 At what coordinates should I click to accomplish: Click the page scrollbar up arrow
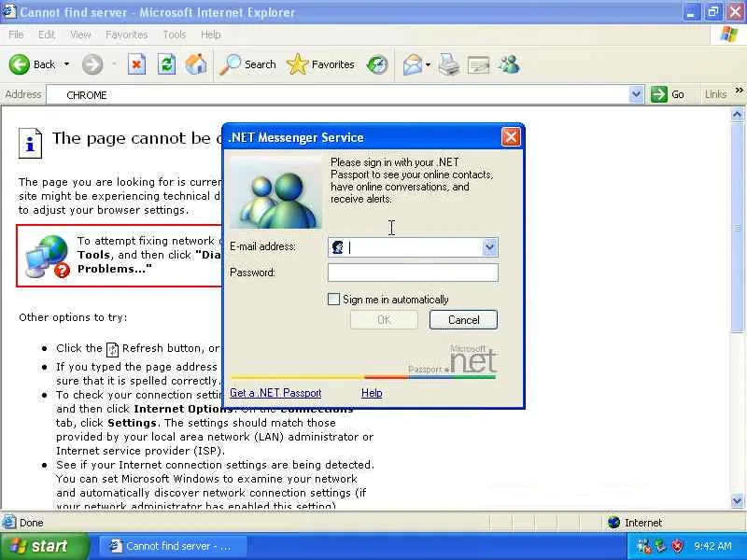click(737, 114)
